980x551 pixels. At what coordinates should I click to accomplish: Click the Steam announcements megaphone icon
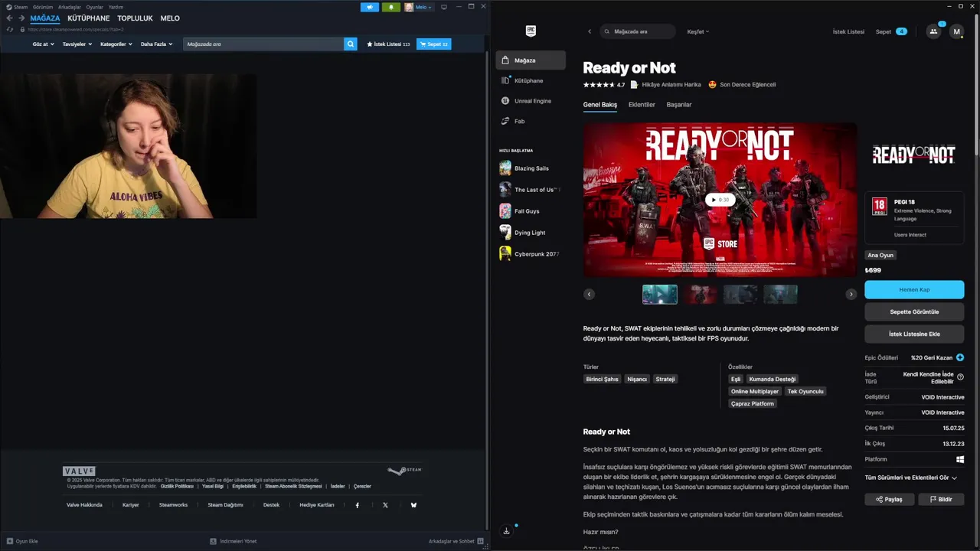(369, 7)
